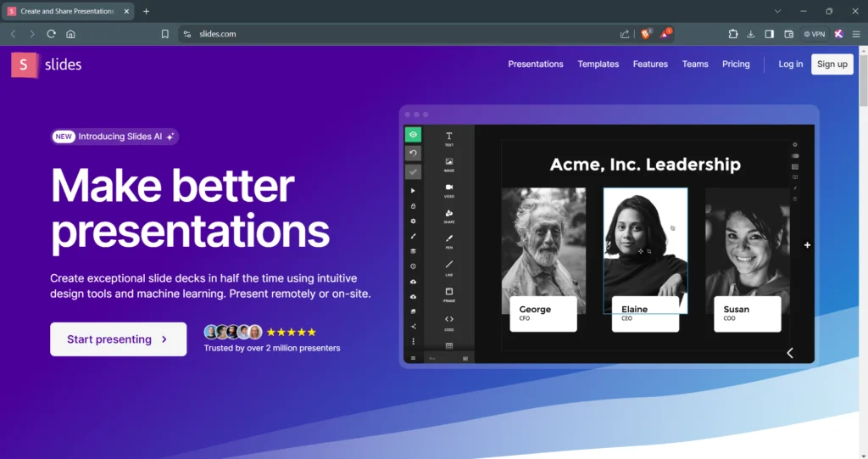
Task: Open the tab search dropdown arrow
Action: [x=778, y=11]
